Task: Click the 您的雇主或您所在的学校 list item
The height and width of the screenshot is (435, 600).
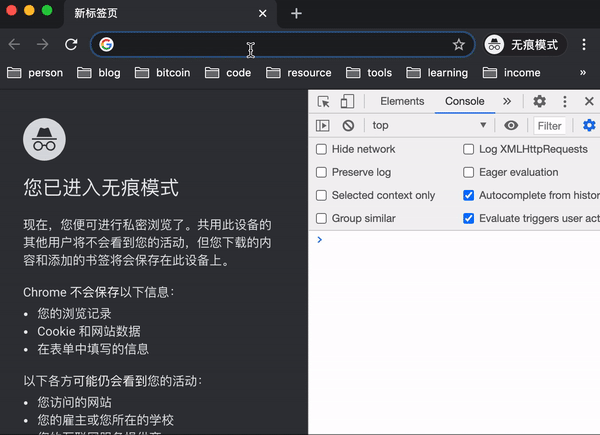Action: pos(105,420)
